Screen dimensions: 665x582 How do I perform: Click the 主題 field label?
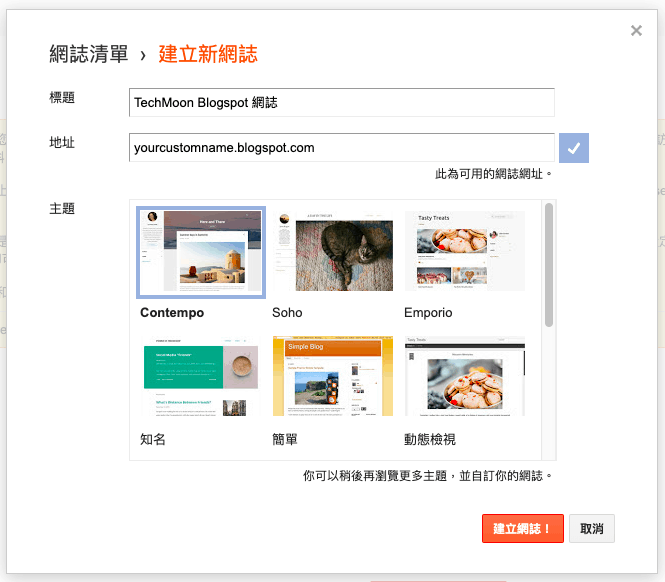click(x=62, y=209)
